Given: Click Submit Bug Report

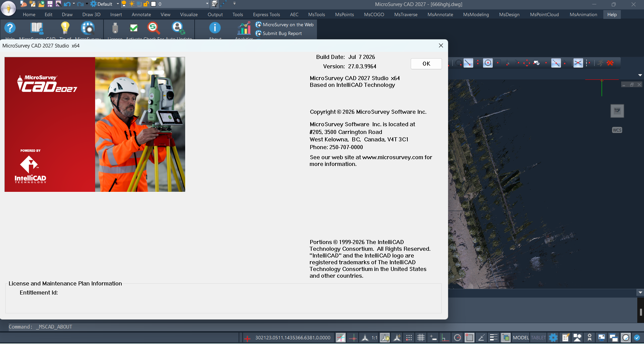Looking at the screenshot, I should (x=279, y=33).
